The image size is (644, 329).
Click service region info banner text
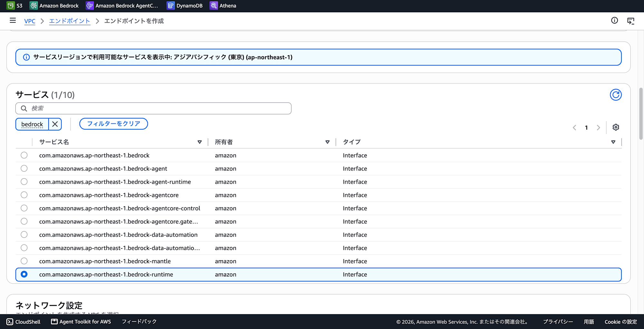tap(163, 57)
